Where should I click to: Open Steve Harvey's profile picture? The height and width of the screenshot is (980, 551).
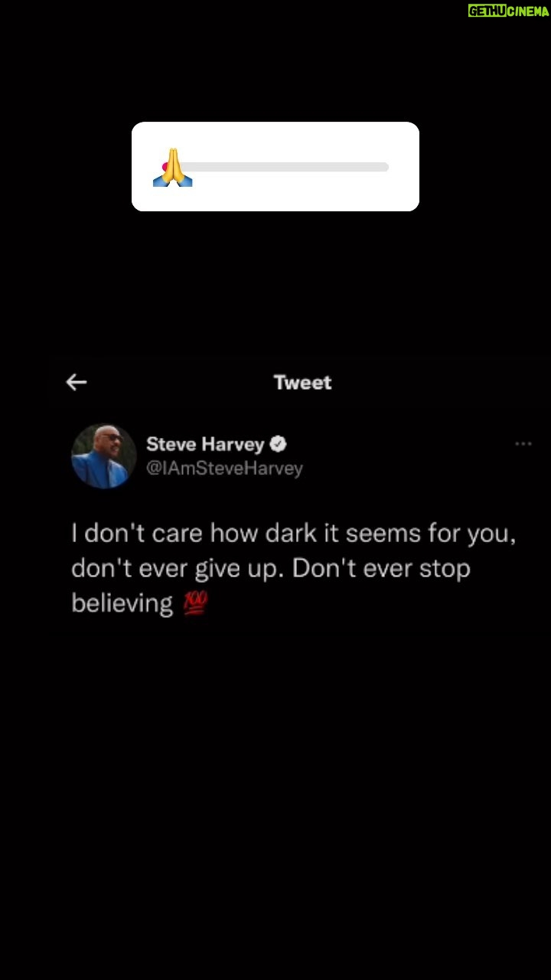(104, 456)
